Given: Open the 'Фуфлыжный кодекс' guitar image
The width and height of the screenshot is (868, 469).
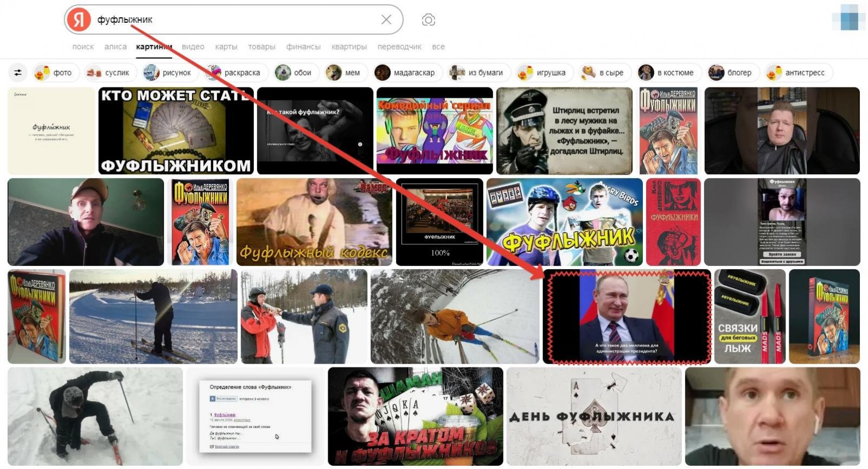Looking at the screenshot, I should [314, 222].
